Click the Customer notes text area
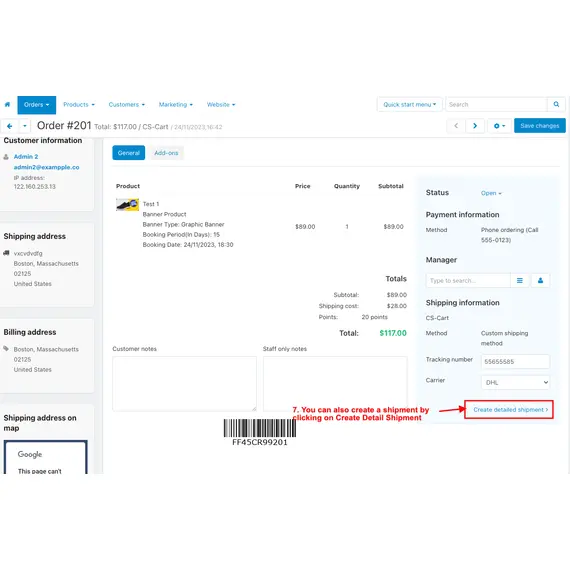Screen dimensions: 570x570 point(184,384)
